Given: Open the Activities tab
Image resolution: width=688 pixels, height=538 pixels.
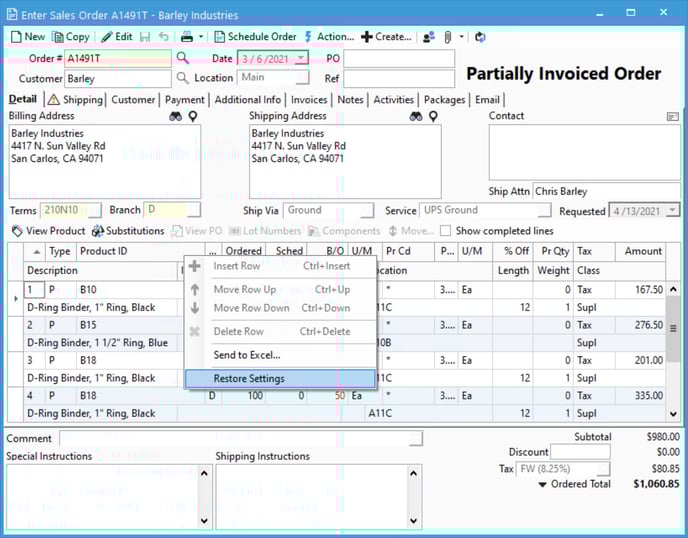Looking at the screenshot, I should click(x=394, y=100).
